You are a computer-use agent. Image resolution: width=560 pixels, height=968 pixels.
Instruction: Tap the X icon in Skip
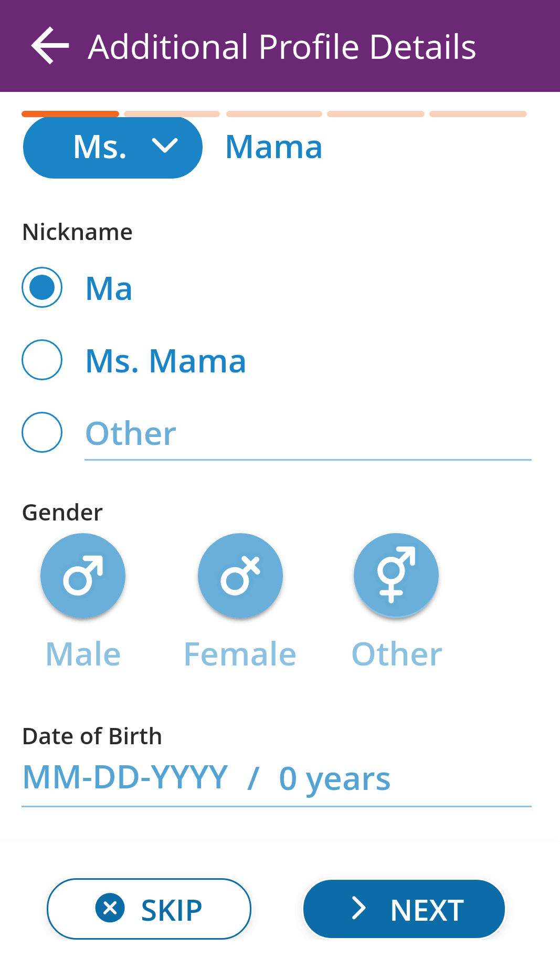point(110,908)
